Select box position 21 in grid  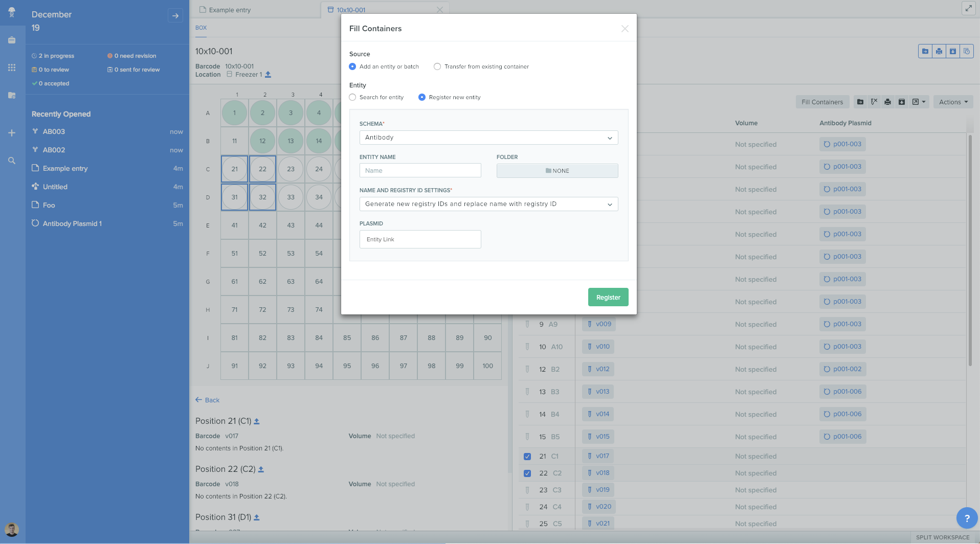(x=234, y=169)
